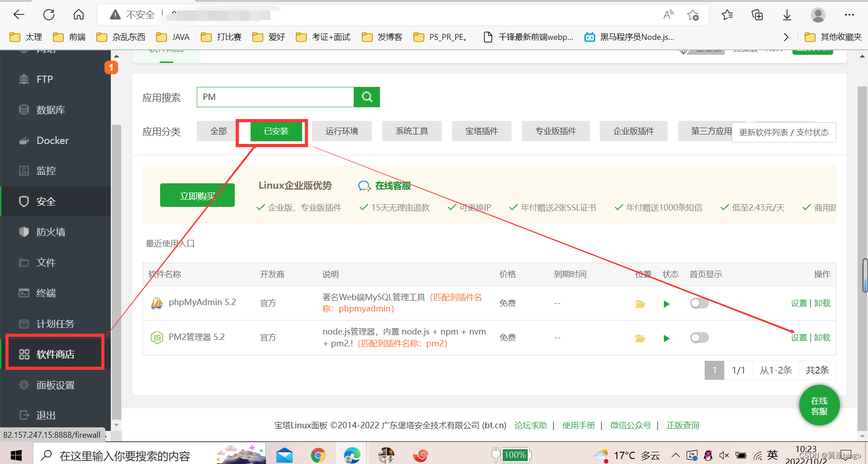
Task: Click 更新软件列表 / 支付状态 button
Action: (784, 132)
